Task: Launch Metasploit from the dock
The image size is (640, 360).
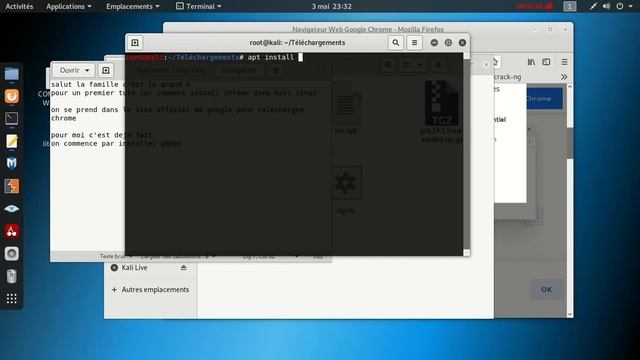Action: (11, 163)
